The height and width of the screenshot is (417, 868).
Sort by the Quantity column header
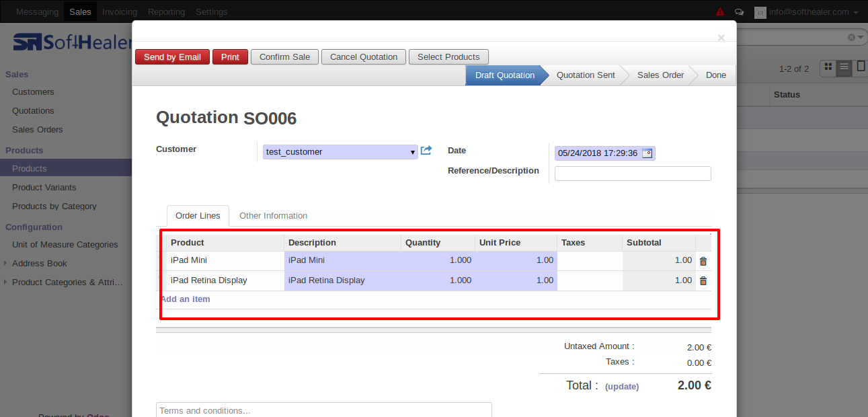pyautogui.click(x=438, y=243)
